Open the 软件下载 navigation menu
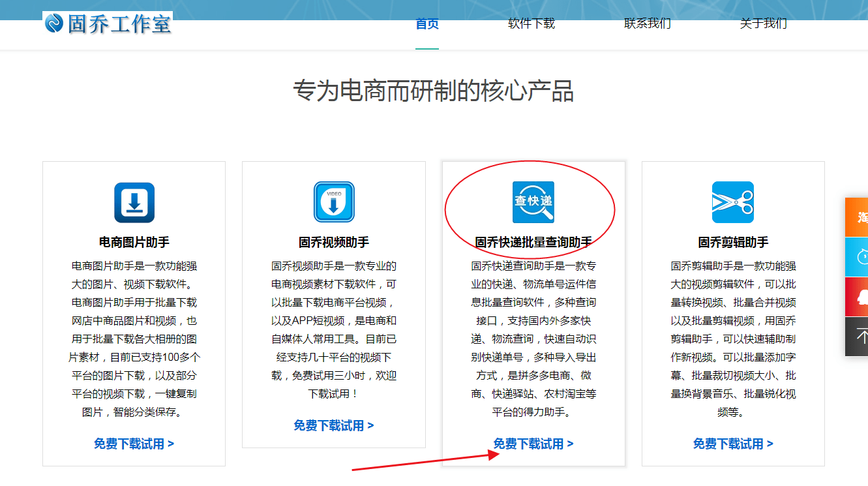 tap(531, 24)
